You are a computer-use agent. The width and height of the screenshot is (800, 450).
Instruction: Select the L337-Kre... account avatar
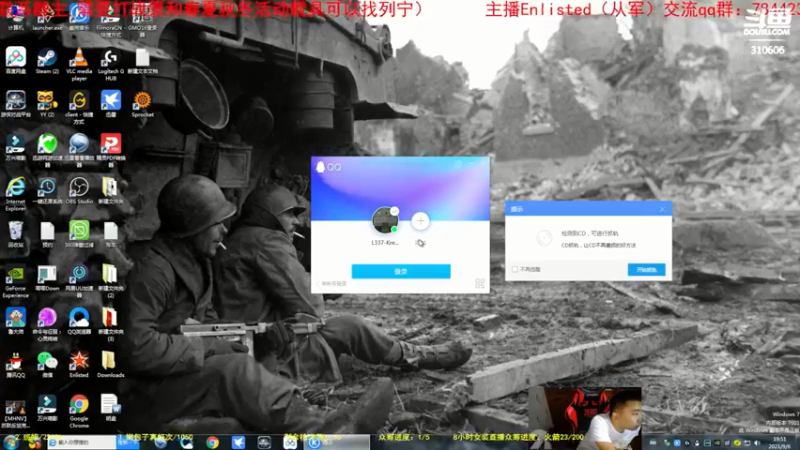click(x=385, y=220)
